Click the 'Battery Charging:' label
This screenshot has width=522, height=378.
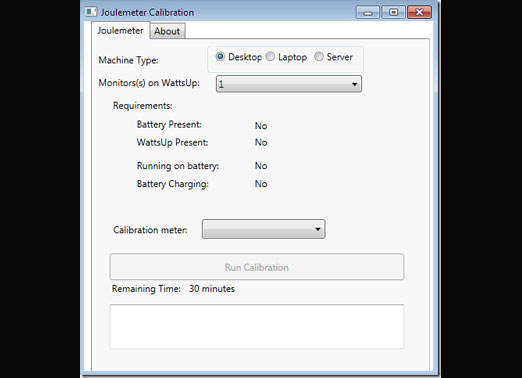[172, 184]
